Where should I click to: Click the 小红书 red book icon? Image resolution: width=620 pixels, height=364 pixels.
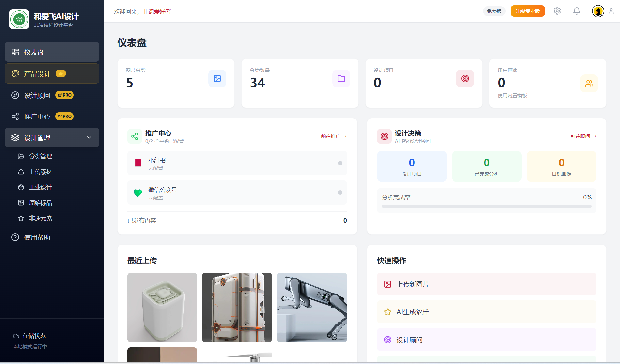point(138,163)
